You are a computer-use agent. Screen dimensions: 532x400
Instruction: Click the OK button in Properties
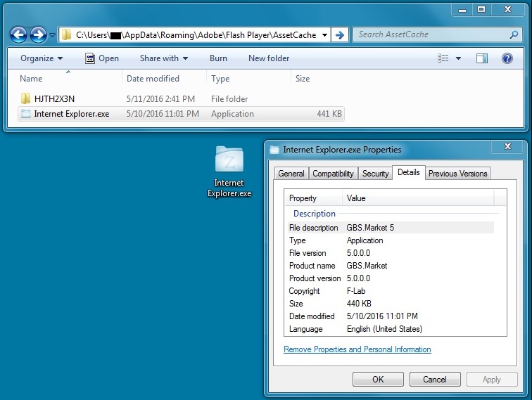(378, 380)
